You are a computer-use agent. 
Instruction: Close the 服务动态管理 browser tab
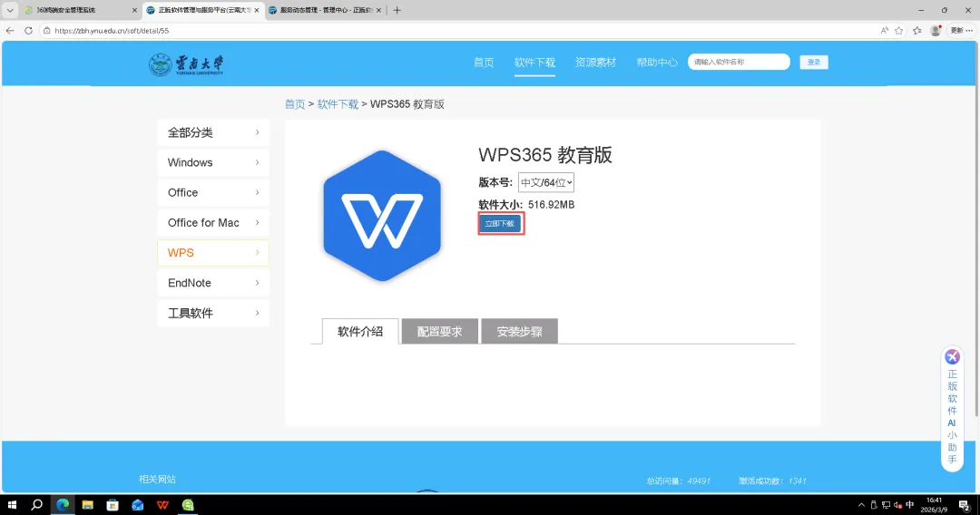(x=378, y=10)
